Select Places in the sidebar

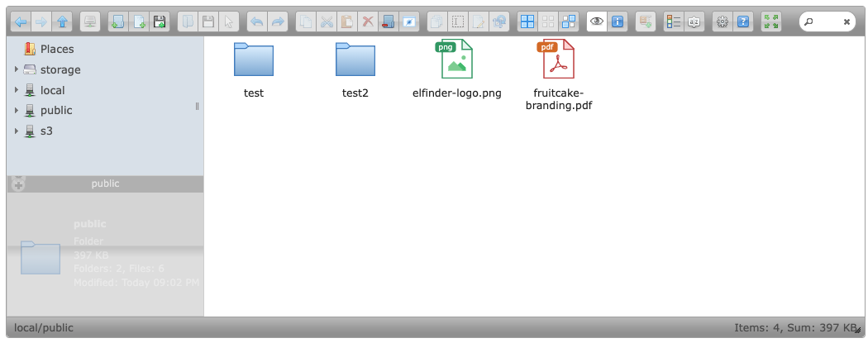click(x=56, y=49)
